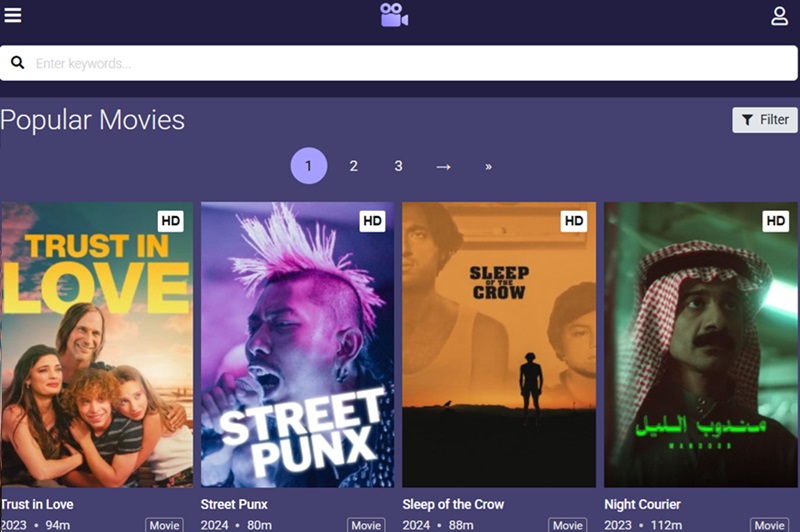The height and width of the screenshot is (532, 800).
Task: Click the Night Courier title
Action: coord(642,504)
